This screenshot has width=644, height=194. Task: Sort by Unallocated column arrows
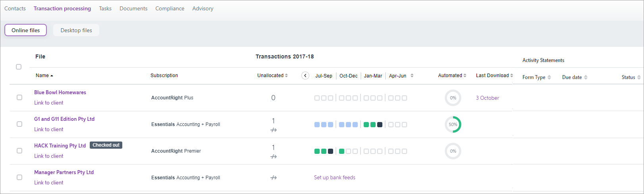pyautogui.click(x=286, y=76)
